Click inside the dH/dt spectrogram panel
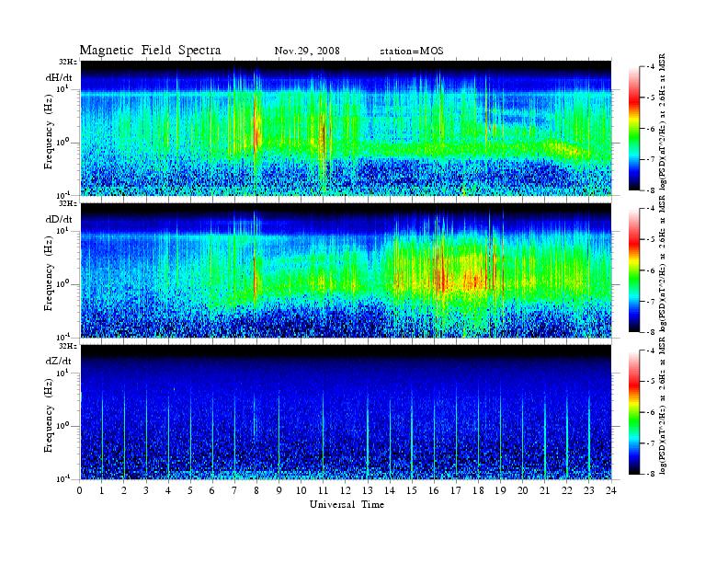The width and height of the screenshot is (728, 563). pyautogui.click(x=347, y=128)
